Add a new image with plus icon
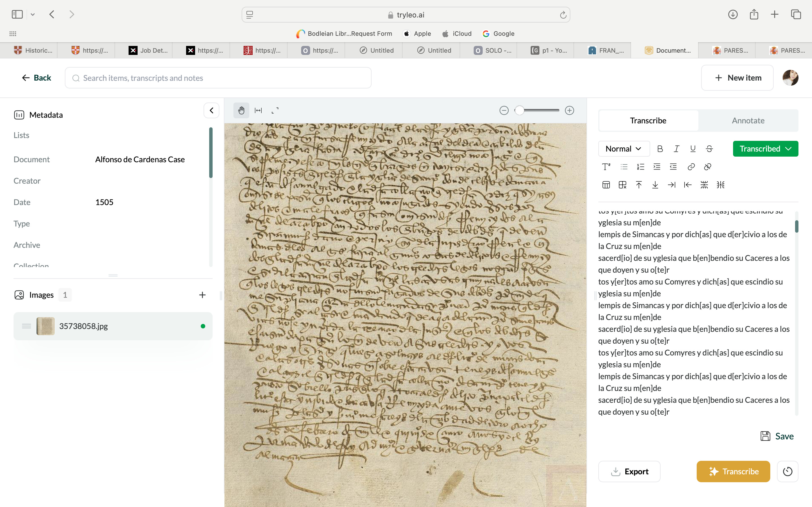 coord(202,295)
